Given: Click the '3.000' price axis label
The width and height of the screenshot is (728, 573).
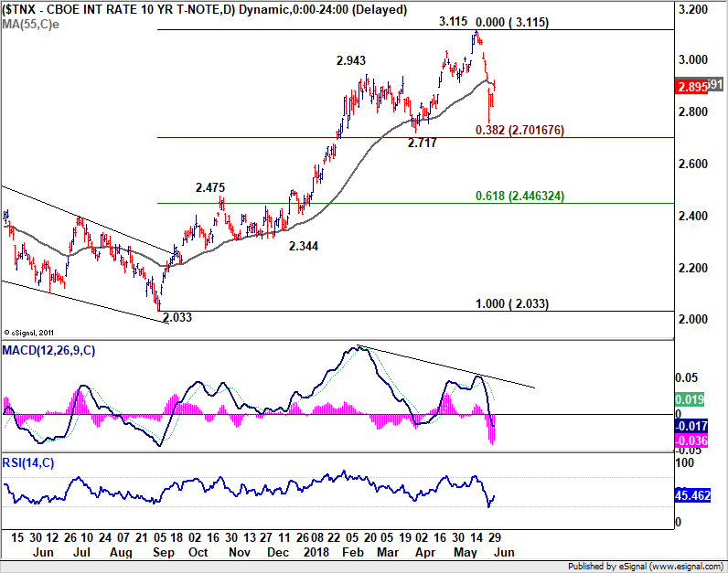Looking at the screenshot, I should pos(692,59).
